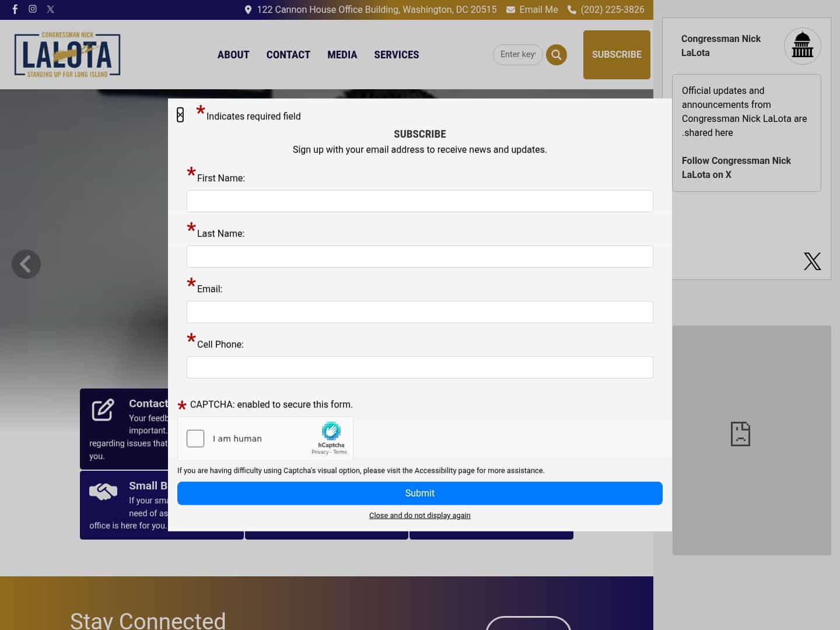This screenshot has width=840, height=630.
Task: Close the subscribe popup
Action: pyautogui.click(x=180, y=115)
